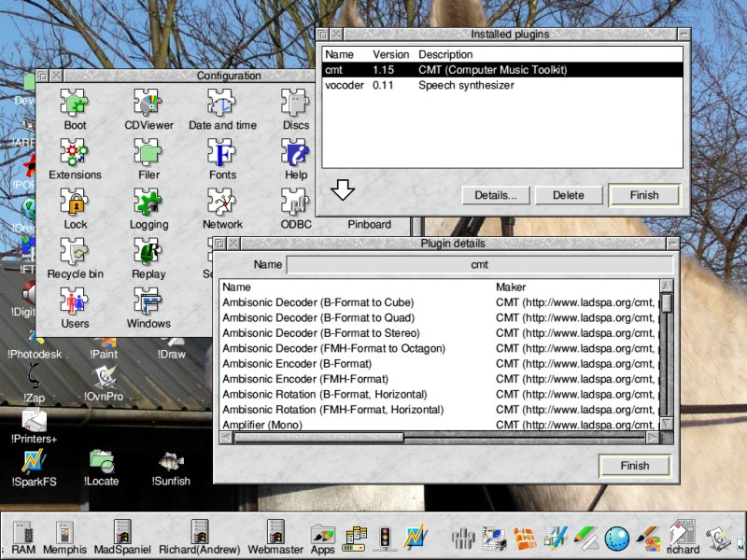Click Finish in Installed plugins window
Screen dimensions: 747x560
[644, 195]
